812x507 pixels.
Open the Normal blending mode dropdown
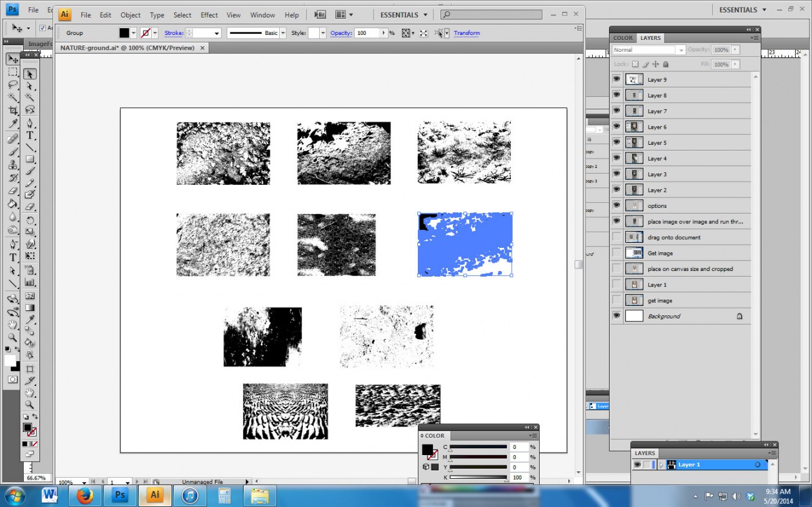coord(646,49)
